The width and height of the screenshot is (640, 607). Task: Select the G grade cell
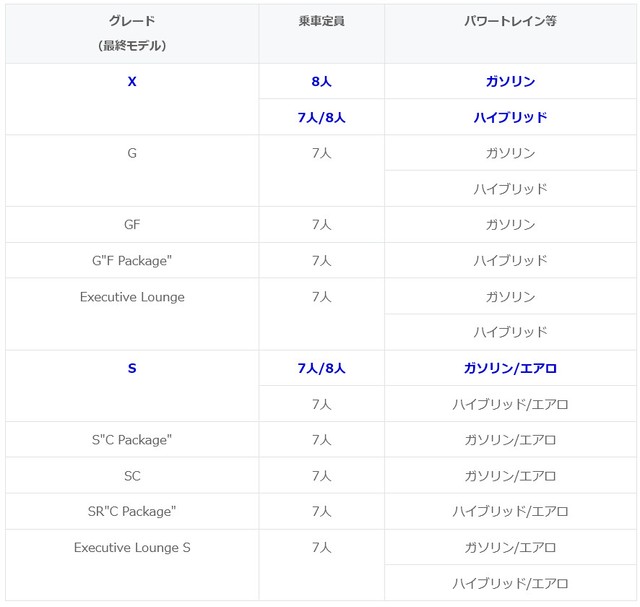pos(132,153)
